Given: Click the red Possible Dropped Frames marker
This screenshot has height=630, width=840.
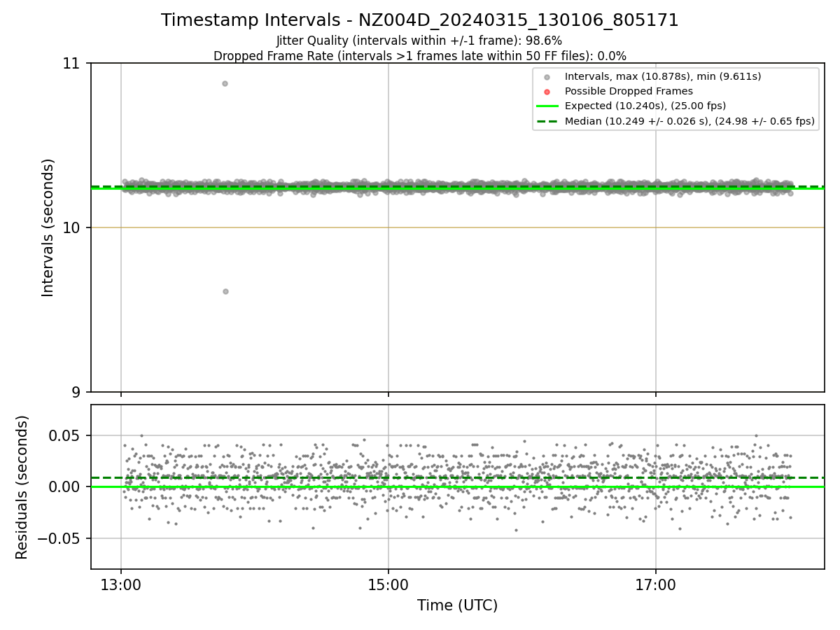Looking at the screenshot, I should [x=547, y=92].
